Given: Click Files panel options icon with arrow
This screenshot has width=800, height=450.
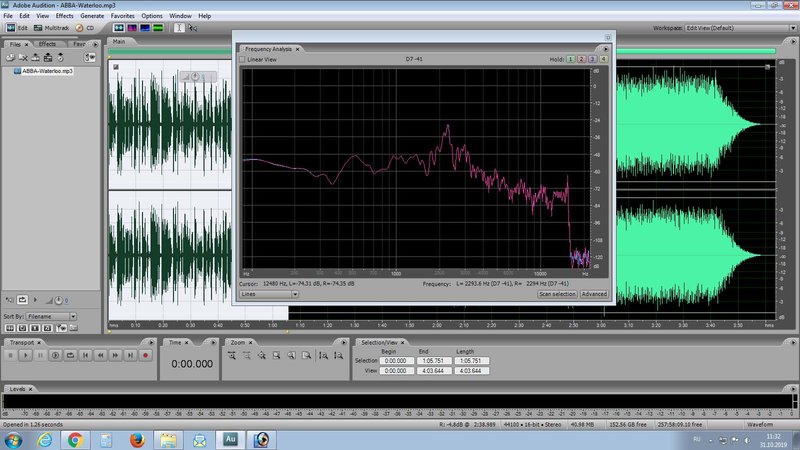Looking at the screenshot, I should (90, 58).
